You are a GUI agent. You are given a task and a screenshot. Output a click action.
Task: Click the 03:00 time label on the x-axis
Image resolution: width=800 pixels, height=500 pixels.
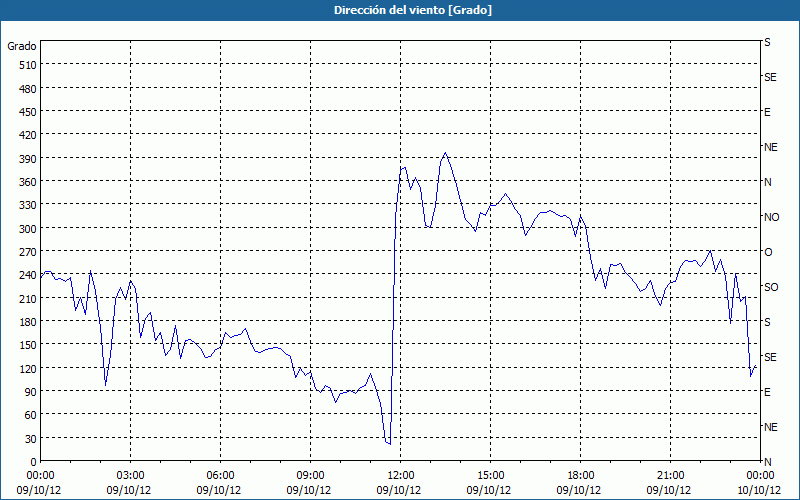coord(131,476)
